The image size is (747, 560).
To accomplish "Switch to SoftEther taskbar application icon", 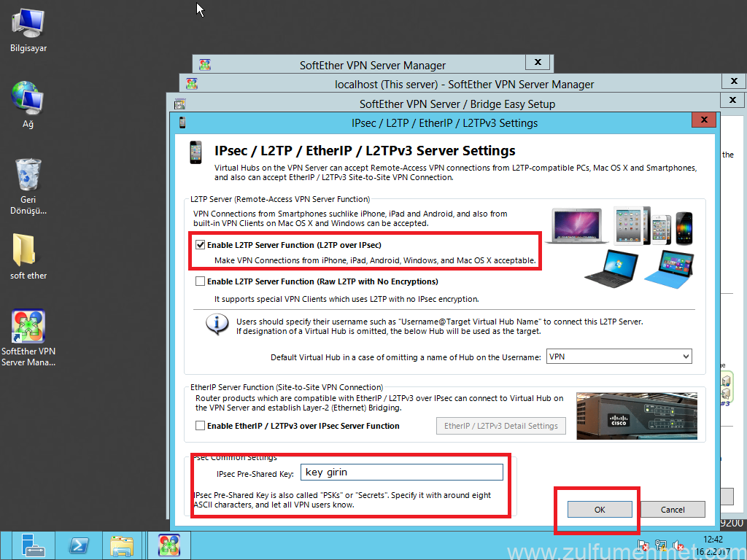I will coord(169,545).
